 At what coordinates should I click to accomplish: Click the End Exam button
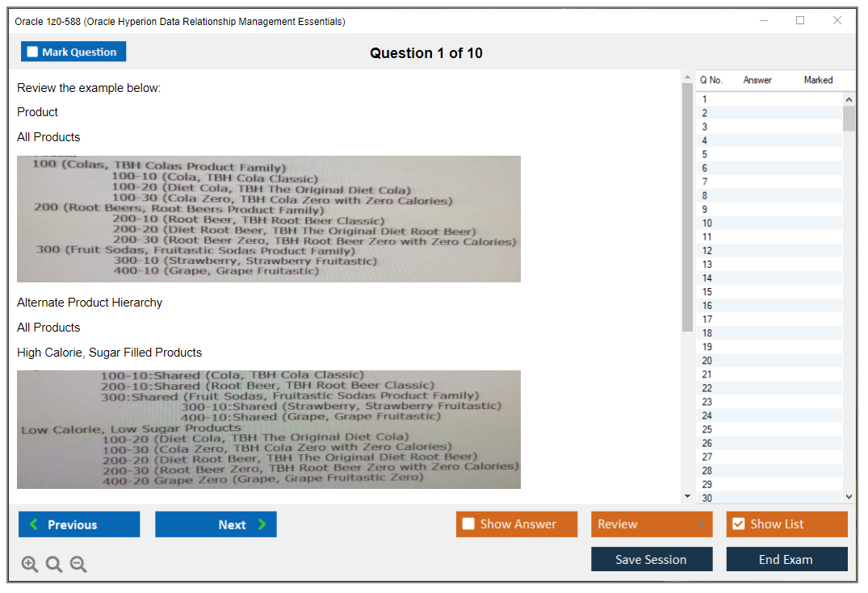(x=786, y=559)
